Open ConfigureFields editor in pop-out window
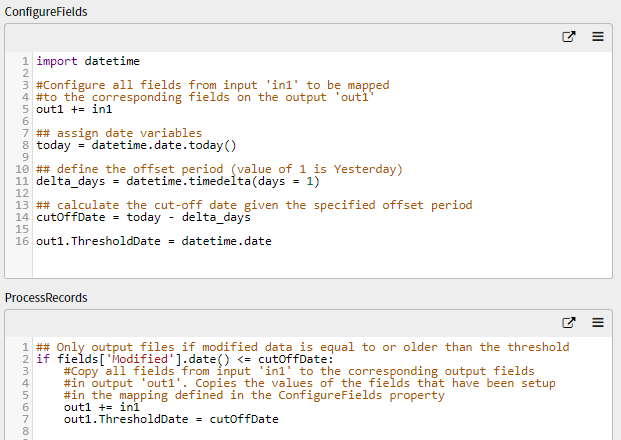 click(569, 37)
